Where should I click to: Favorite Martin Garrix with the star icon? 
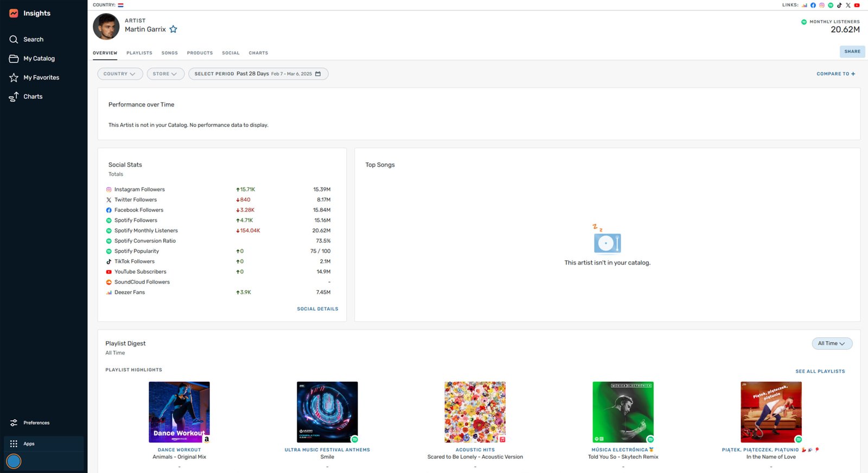(x=173, y=29)
